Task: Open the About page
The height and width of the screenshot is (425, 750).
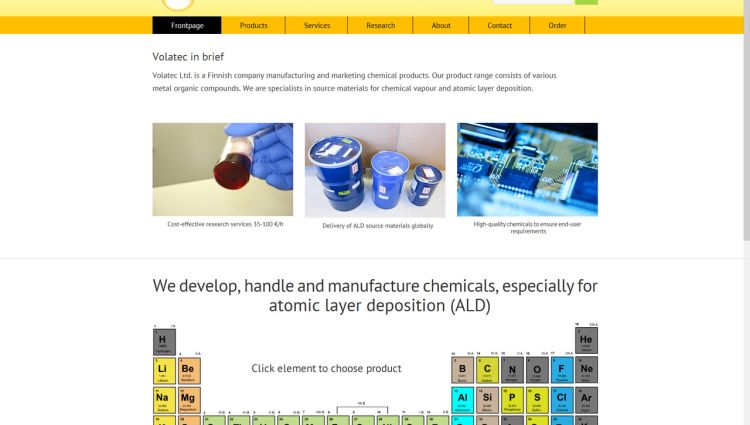Action: tap(441, 25)
